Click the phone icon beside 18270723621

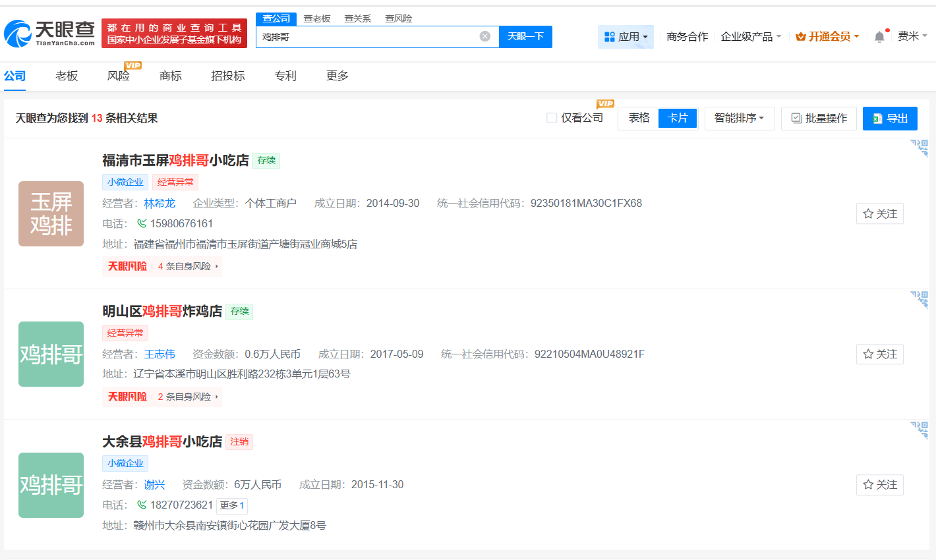[x=142, y=505]
